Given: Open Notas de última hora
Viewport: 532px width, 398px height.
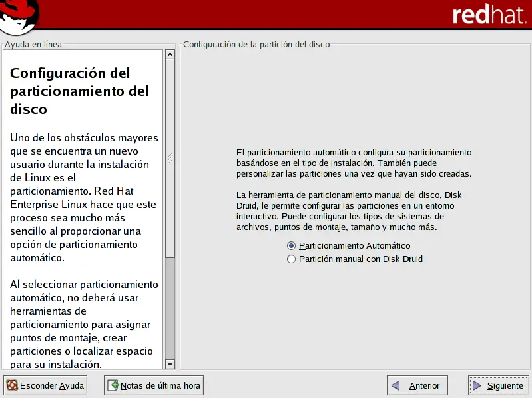Looking at the screenshot, I should click(153, 385).
